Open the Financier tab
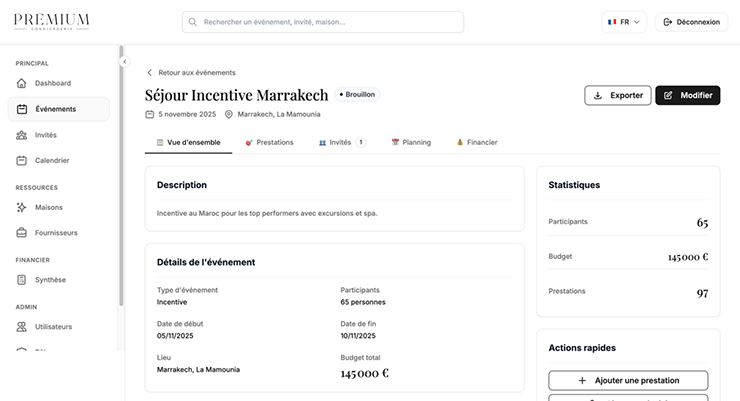This screenshot has width=740, height=401. point(477,142)
